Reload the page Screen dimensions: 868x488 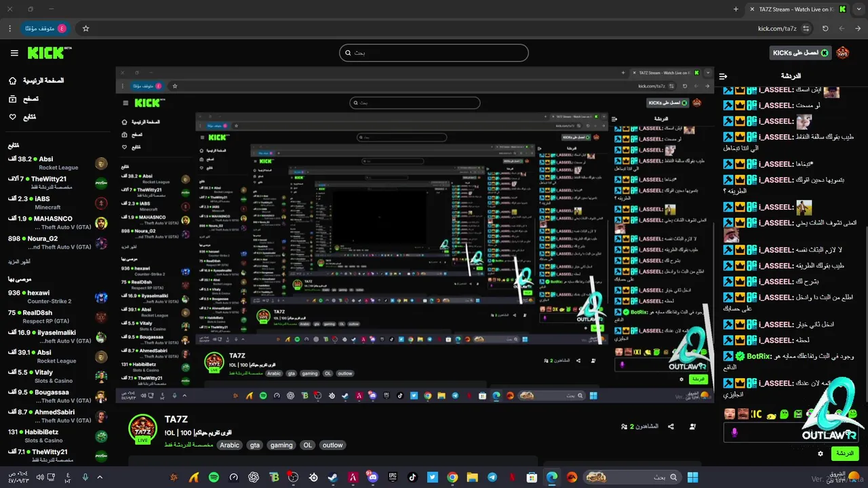point(825,28)
